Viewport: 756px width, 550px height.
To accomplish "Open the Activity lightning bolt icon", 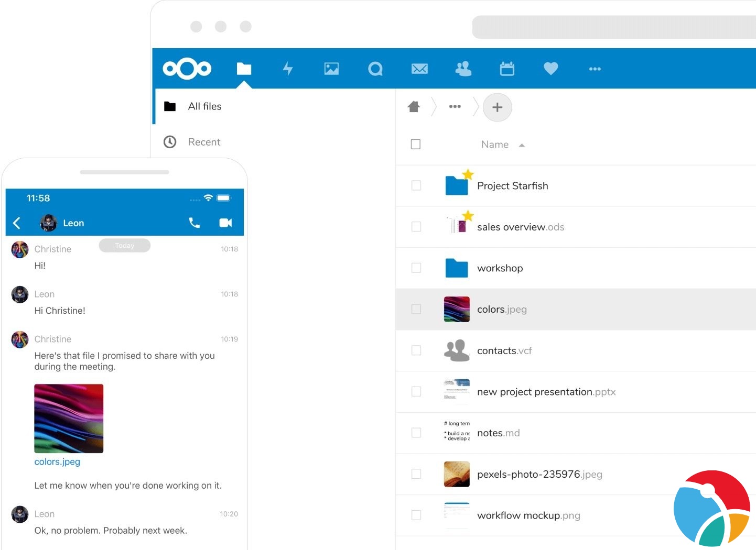I will coord(288,69).
